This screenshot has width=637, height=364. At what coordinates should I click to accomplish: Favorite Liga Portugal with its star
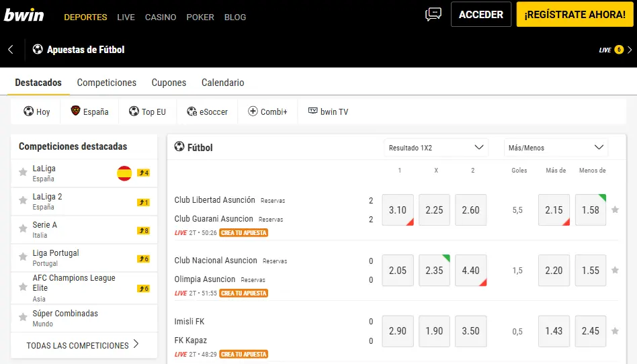[x=23, y=257]
